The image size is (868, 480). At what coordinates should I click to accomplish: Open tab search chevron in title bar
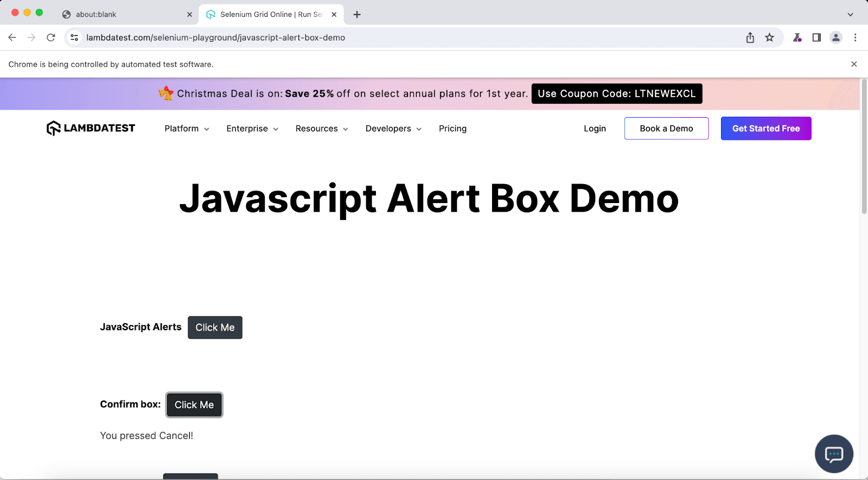tap(850, 15)
